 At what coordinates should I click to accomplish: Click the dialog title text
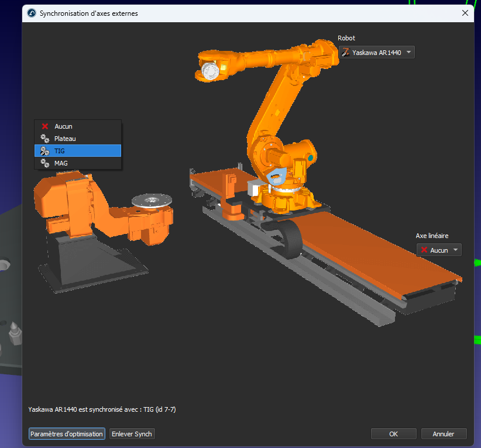pyautogui.click(x=88, y=13)
